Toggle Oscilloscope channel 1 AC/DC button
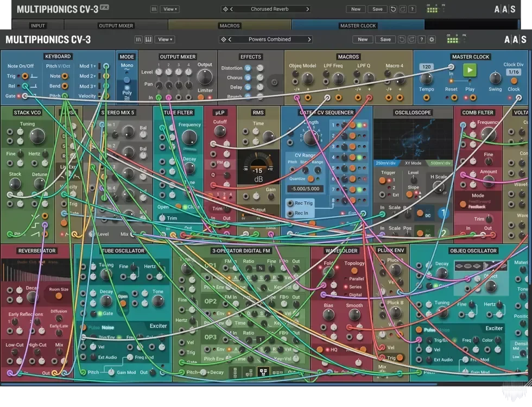532x407 pixels. coord(420,214)
